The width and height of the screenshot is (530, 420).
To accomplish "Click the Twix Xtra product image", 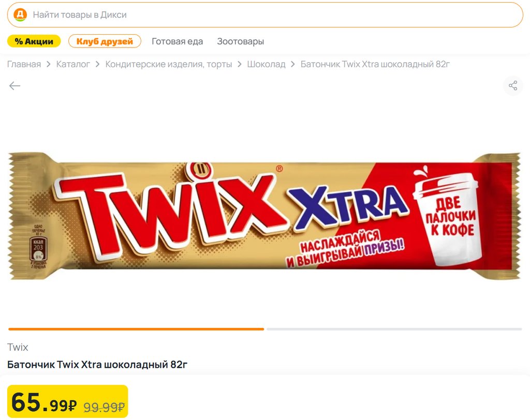I will coord(264,216).
